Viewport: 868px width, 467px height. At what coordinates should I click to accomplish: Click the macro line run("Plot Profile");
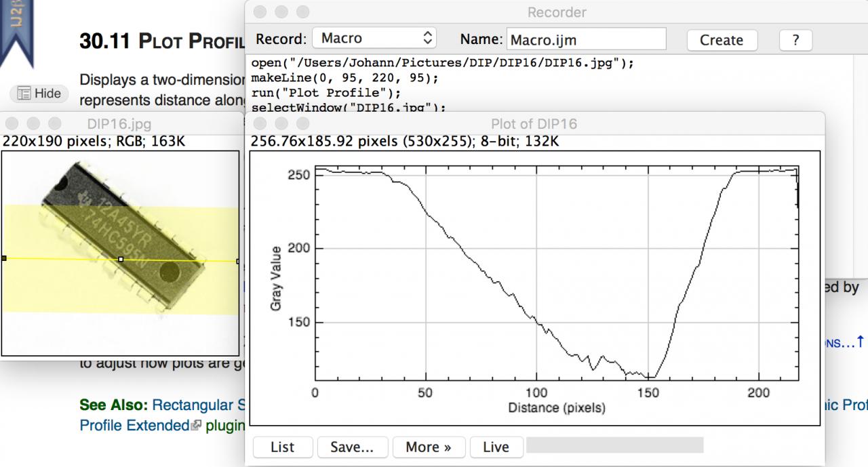326,92
